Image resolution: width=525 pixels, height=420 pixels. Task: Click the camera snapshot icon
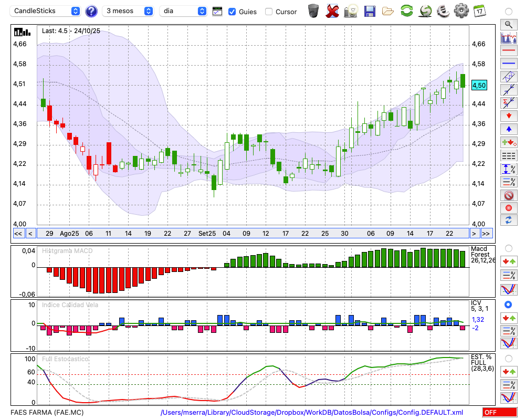(351, 11)
